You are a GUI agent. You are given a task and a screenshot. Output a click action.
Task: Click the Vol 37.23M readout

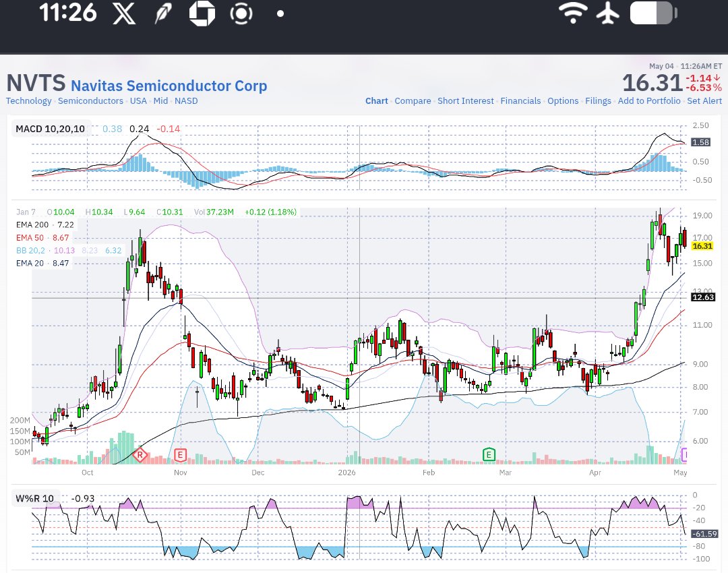tap(214, 212)
